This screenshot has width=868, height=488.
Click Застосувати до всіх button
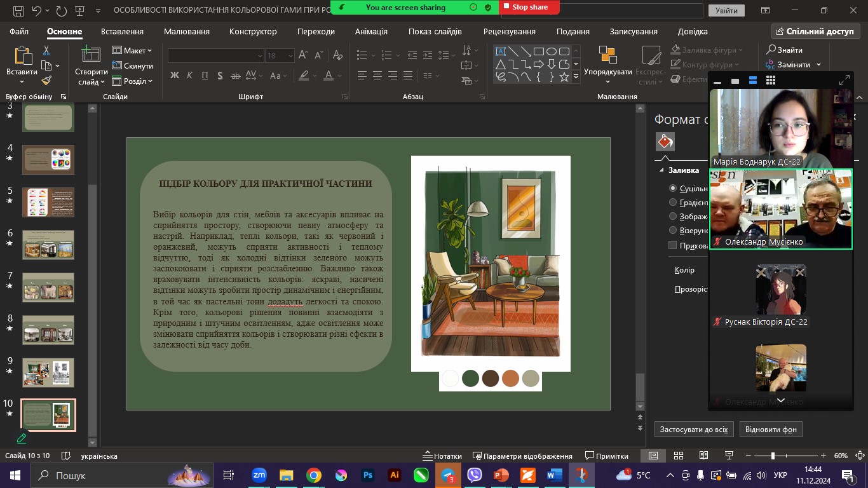click(x=694, y=429)
